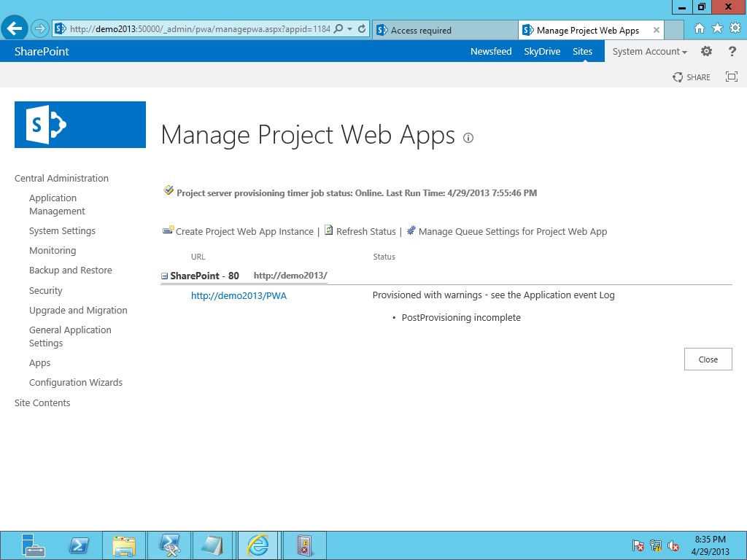This screenshot has width=747, height=560.
Task: Open Site Contents
Action: point(42,402)
